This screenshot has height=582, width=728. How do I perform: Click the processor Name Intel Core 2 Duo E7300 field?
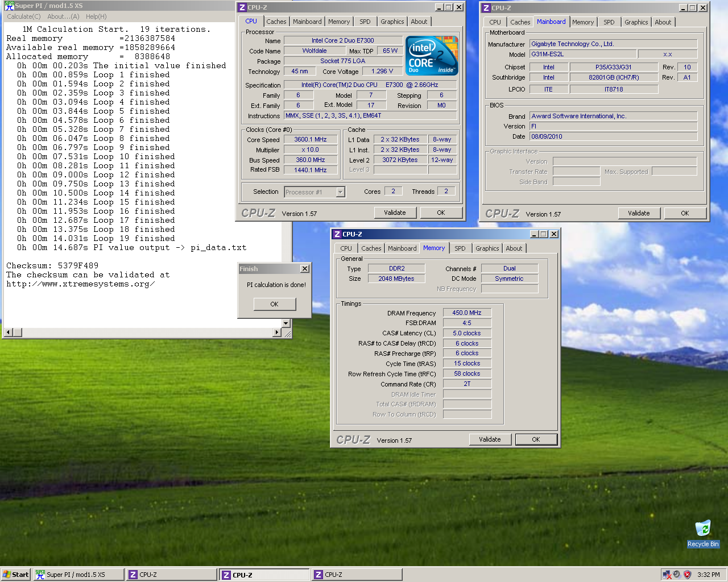coord(343,41)
